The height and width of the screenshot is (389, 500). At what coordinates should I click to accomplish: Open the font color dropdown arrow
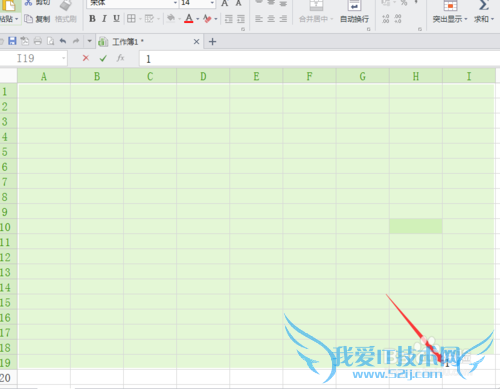[x=198, y=19]
